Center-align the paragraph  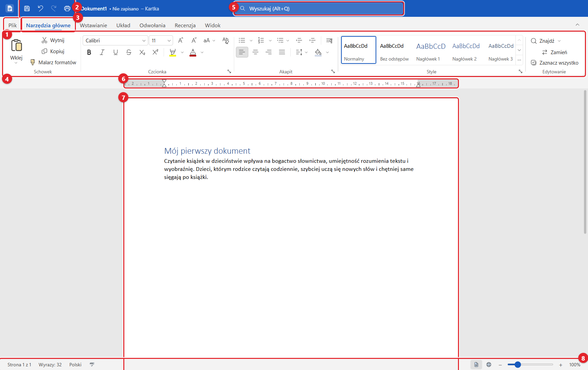tap(255, 52)
